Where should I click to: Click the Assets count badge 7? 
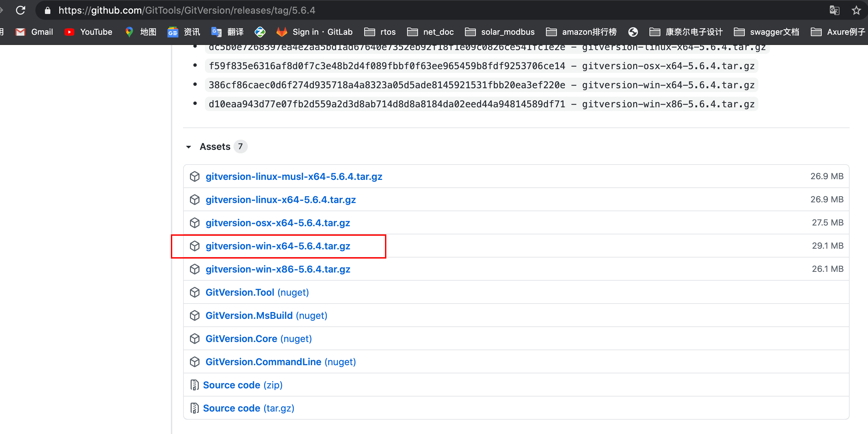(x=240, y=146)
